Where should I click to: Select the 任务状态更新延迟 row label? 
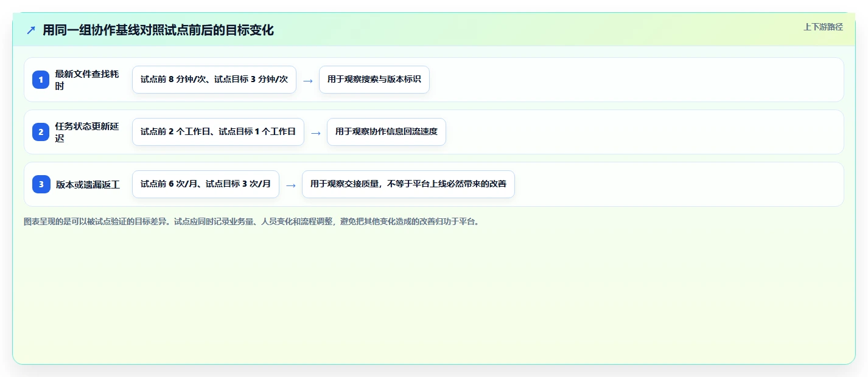click(x=87, y=132)
